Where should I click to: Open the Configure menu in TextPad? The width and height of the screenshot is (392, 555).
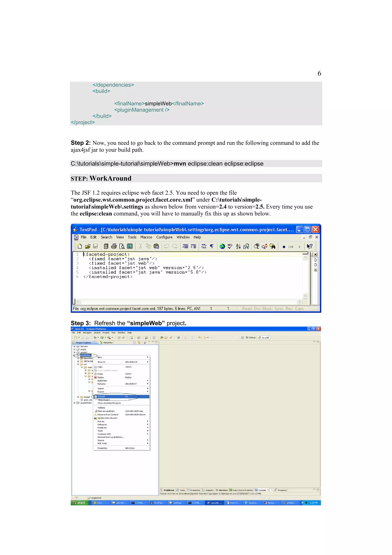[x=164, y=237]
